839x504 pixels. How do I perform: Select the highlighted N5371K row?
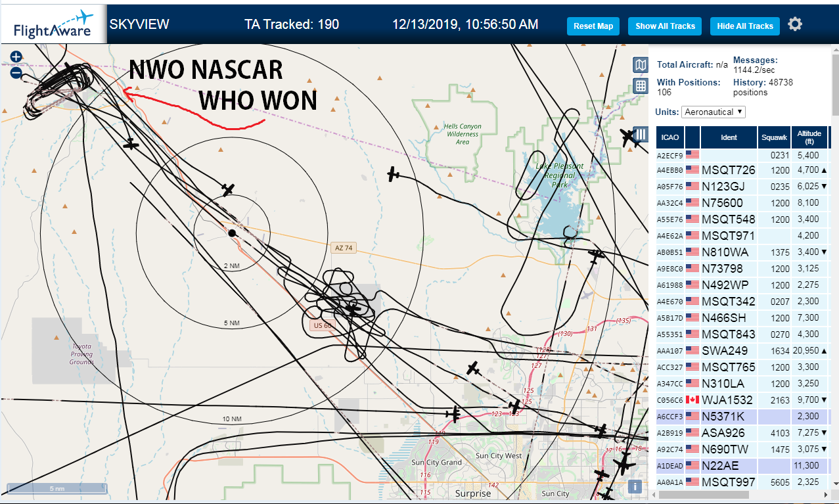742,417
